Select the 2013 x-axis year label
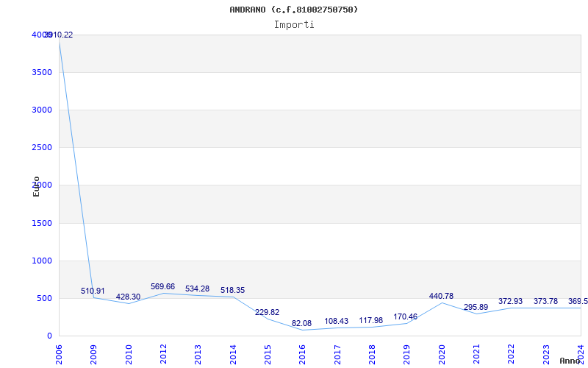The image size is (588, 368). click(198, 355)
